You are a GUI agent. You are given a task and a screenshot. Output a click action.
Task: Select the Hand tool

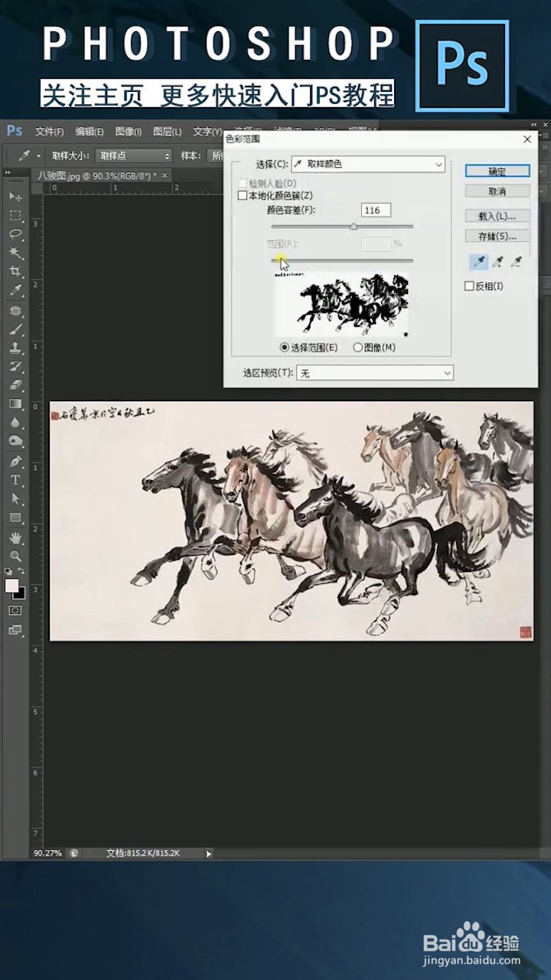click(x=15, y=538)
